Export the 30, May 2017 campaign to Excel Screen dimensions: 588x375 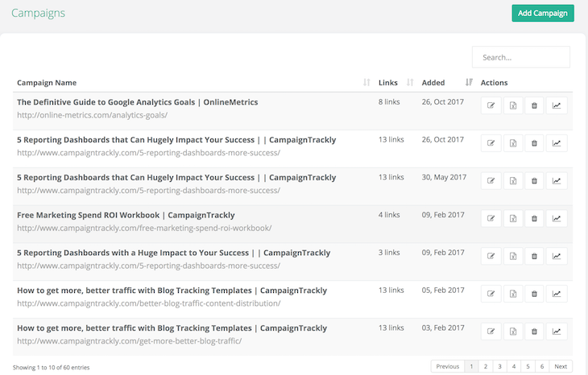[x=513, y=181]
